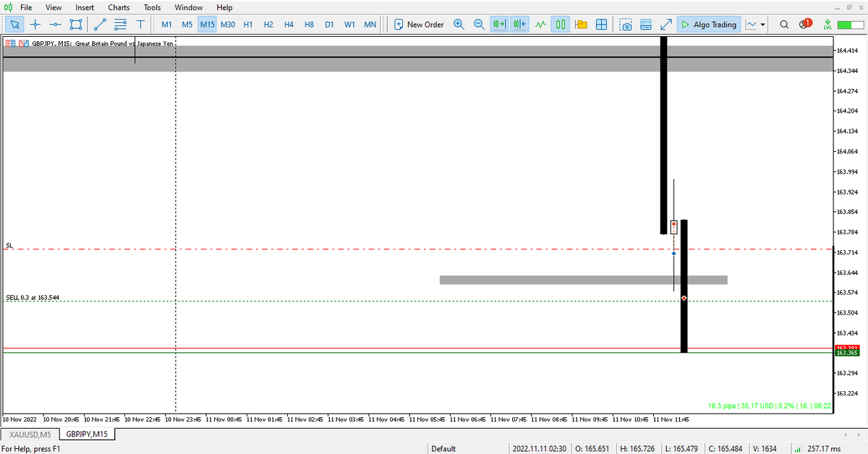The height and width of the screenshot is (454, 868).
Task: Click the SELL 0.3 at 163.544 order label
Action: point(33,297)
